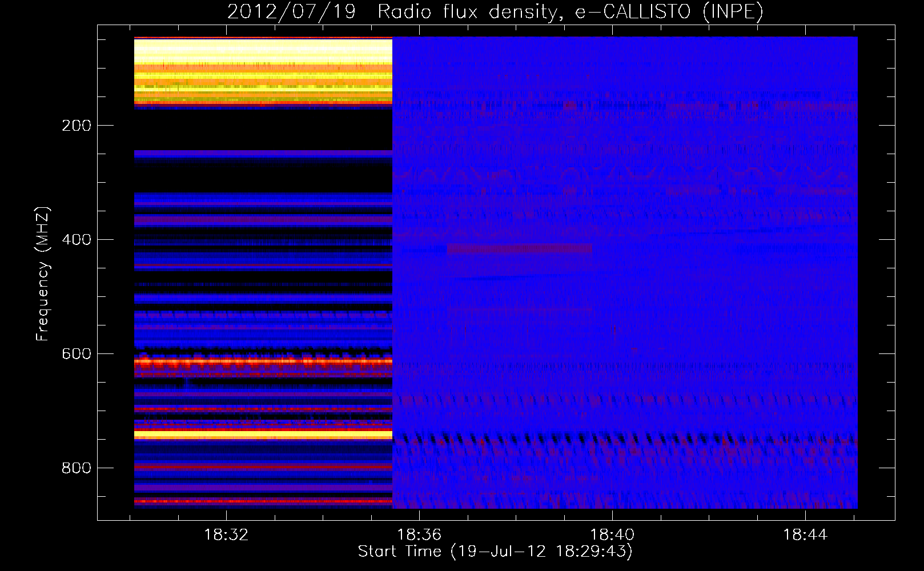
Task: Click the 600 frequency tick label
Action: [77, 354]
